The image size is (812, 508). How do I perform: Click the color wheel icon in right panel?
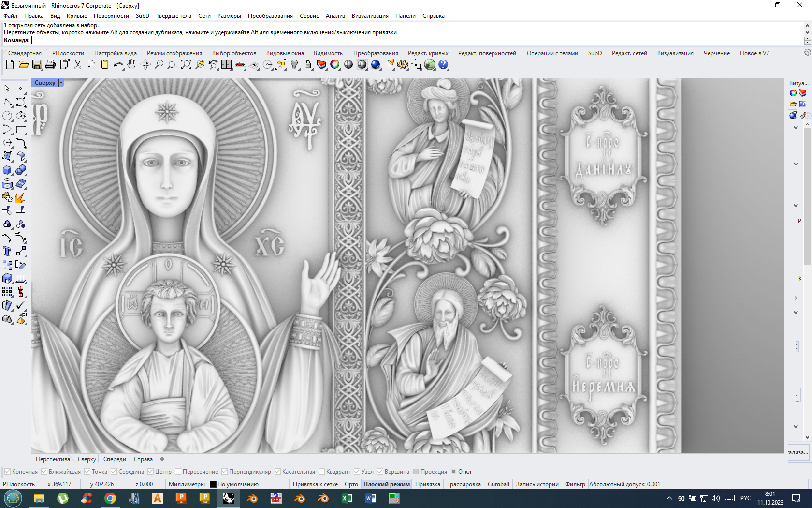pos(793,93)
